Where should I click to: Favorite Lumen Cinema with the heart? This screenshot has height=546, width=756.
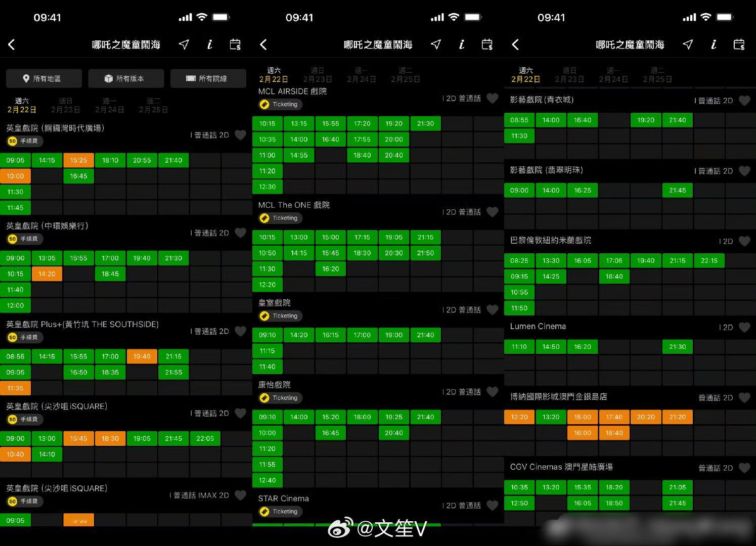pos(744,327)
